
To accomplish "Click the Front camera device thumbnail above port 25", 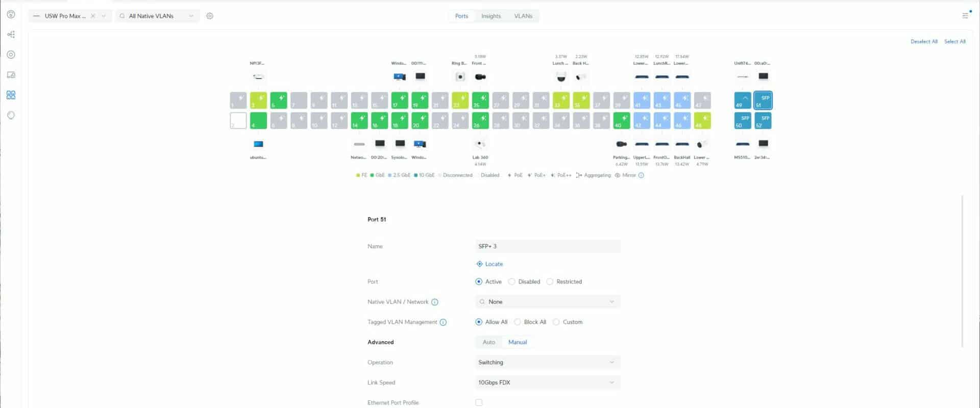I will click(x=480, y=77).
